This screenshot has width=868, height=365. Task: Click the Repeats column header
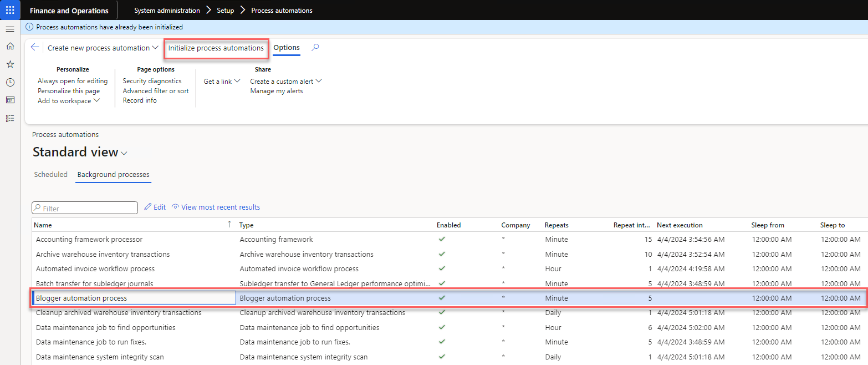pyautogui.click(x=556, y=225)
